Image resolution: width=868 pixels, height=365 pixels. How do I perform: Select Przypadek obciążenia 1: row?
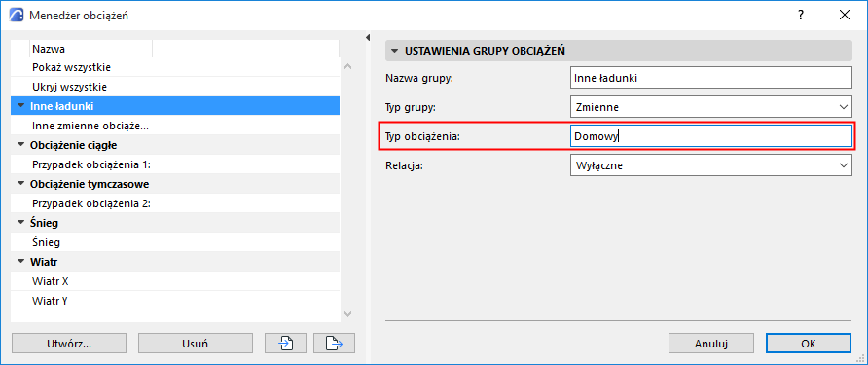[175, 164]
